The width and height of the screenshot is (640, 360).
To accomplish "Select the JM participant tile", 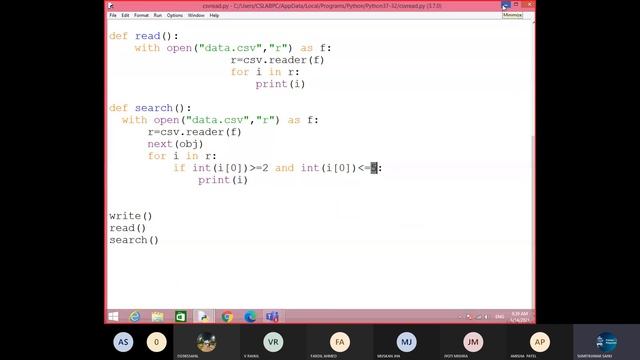I will 473,342.
